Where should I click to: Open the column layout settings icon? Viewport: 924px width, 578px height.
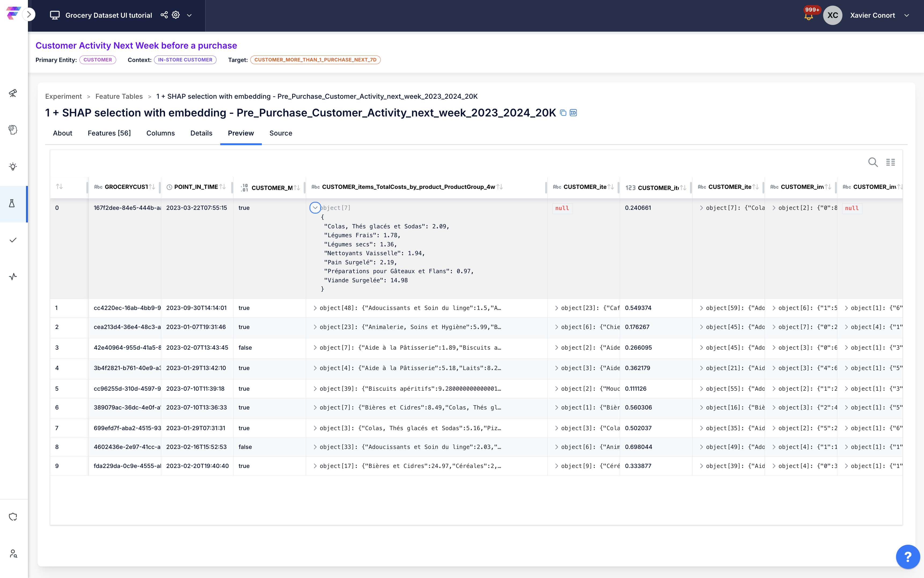coord(890,162)
